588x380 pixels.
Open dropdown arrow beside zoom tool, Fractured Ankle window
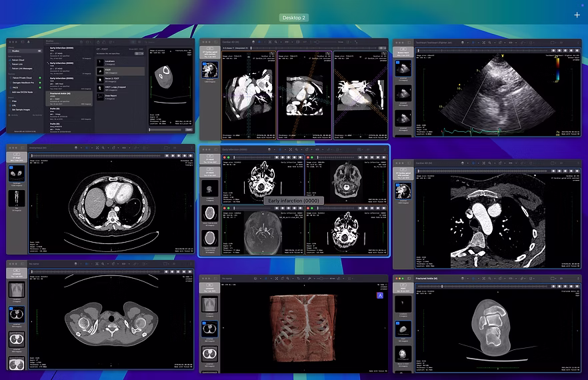pos(495,279)
